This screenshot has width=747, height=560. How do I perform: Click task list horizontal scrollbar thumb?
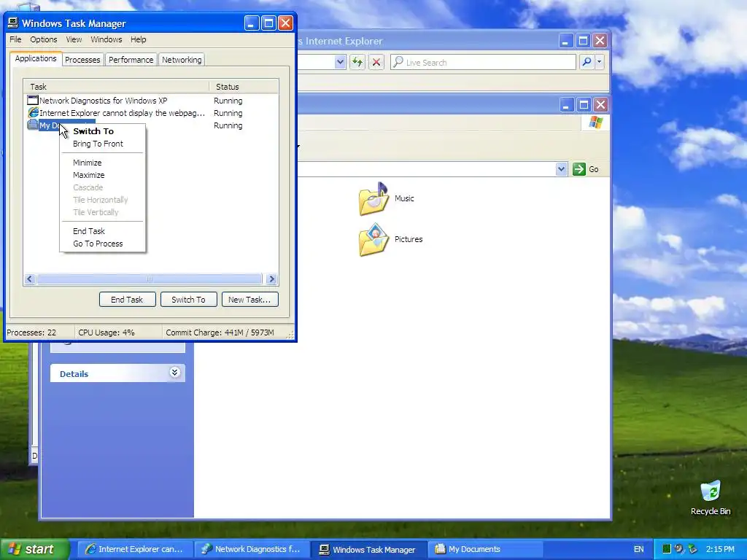point(150,279)
